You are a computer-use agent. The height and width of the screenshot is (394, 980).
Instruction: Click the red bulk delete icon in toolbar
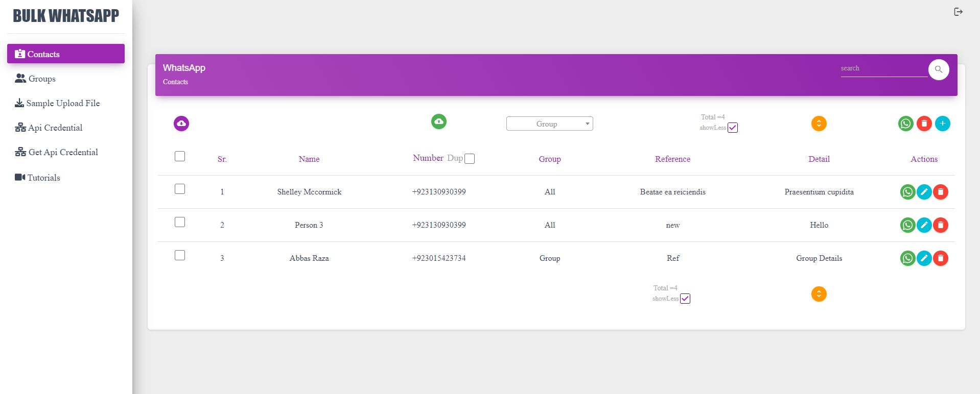(x=924, y=124)
